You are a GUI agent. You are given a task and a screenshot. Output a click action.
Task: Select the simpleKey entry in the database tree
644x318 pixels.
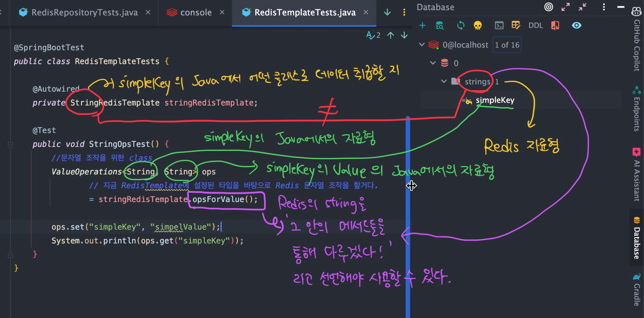[x=495, y=100]
